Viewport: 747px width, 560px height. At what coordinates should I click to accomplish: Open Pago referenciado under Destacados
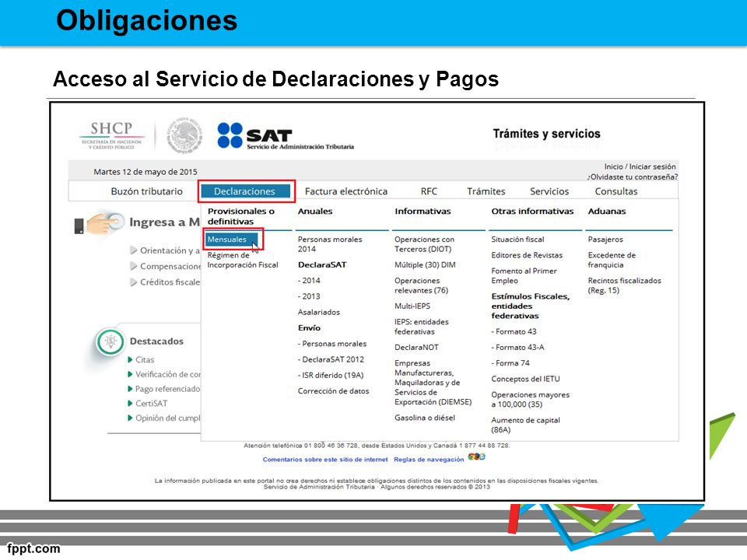[x=167, y=389]
